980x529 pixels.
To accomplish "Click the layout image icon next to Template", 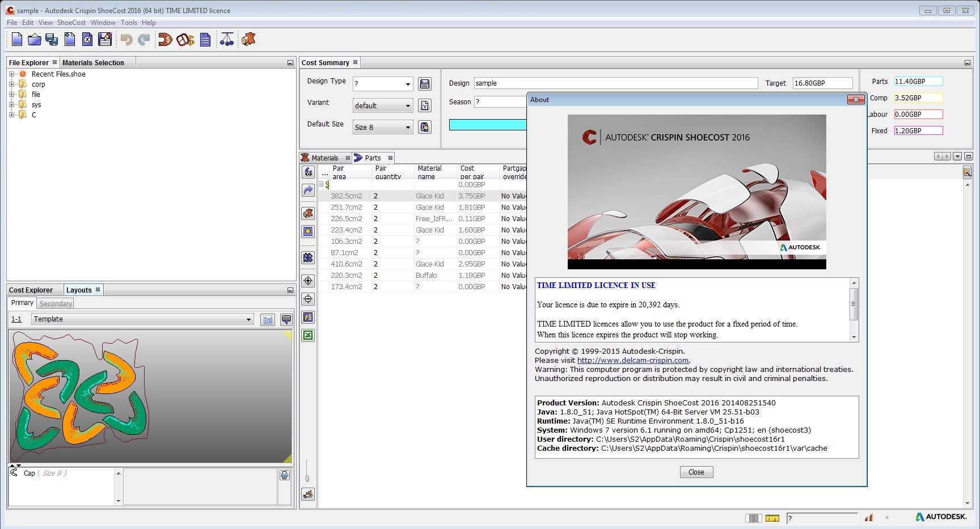I will tap(268, 320).
